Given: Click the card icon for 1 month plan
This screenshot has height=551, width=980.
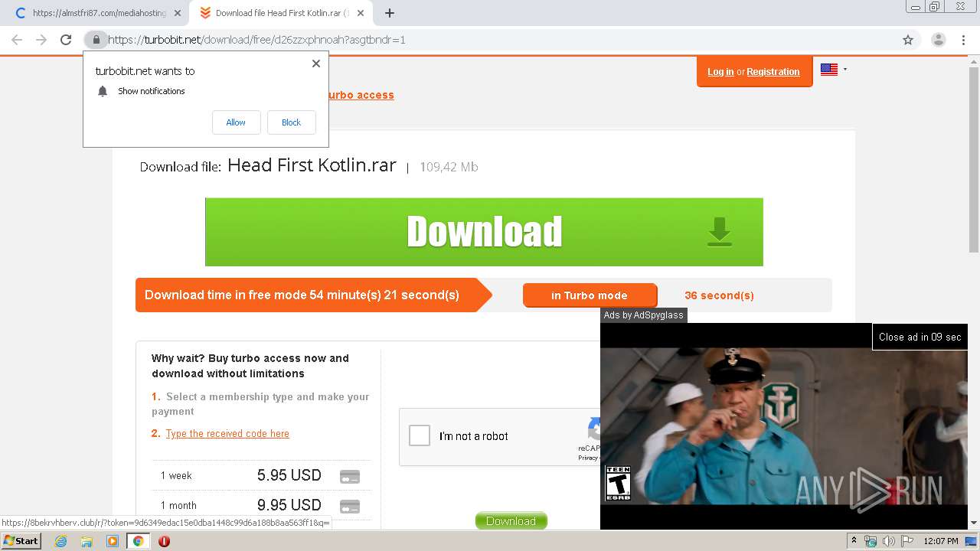Looking at the screenshot, I should [x=350, y=506].
